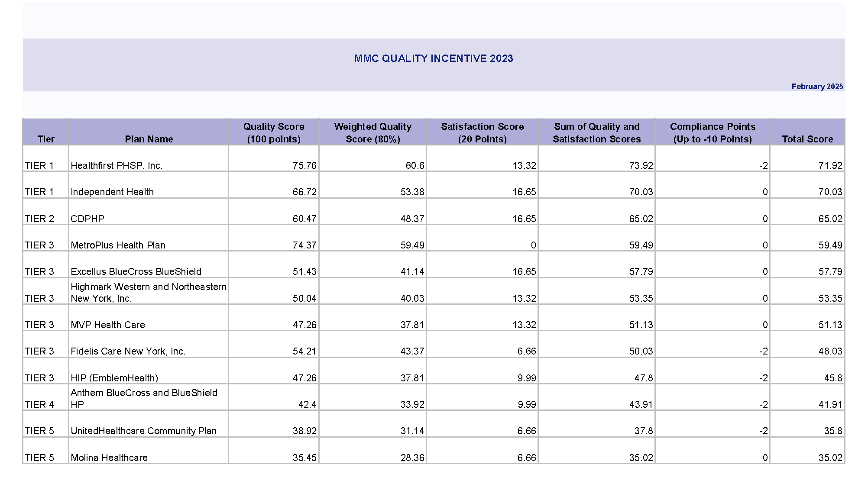Click quality score 42.4 for Anthem
Image resolution: width=868 pixels, height=490 pixels.
(308, 404)
